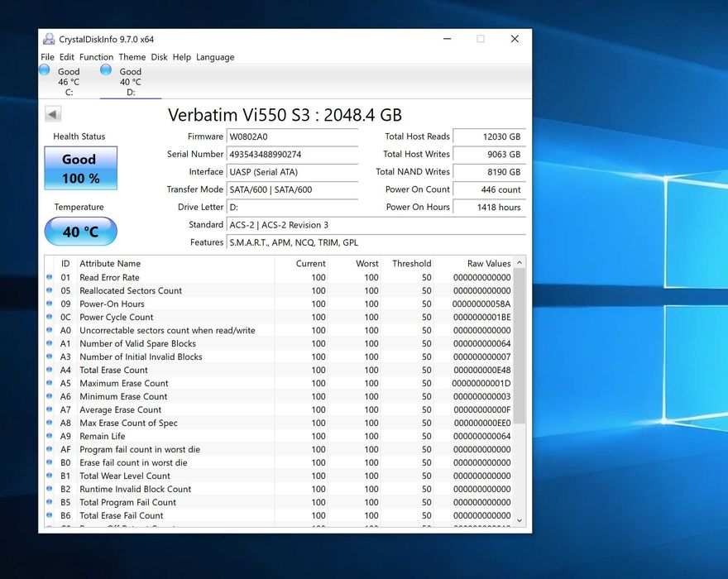The width and height of the screenshot is (728, 579).
Task: Open the Function menu
Action: pyautogui.click(x=96, y=57)
